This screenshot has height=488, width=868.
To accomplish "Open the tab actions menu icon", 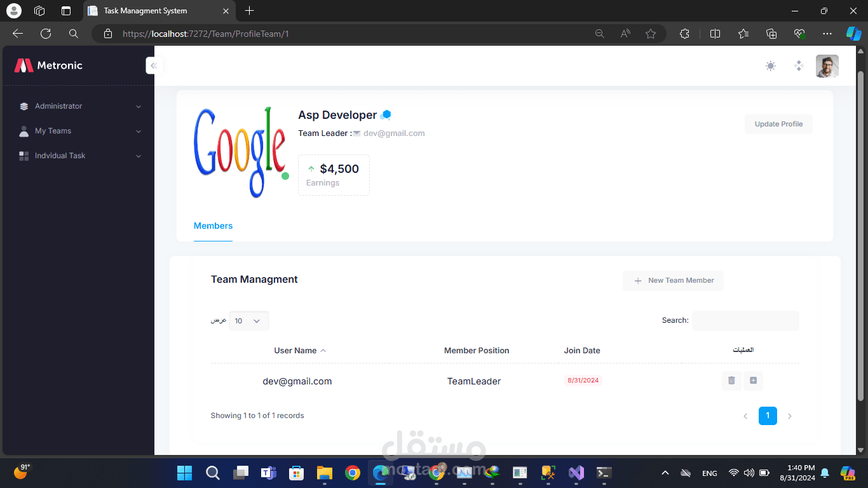I will pyautogui.click(x=66, y=11).
